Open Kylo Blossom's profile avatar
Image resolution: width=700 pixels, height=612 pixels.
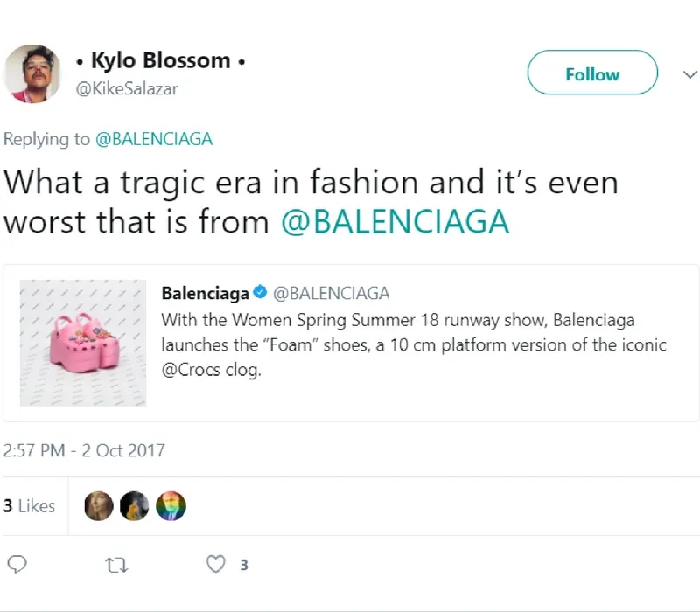coord(33,73)
